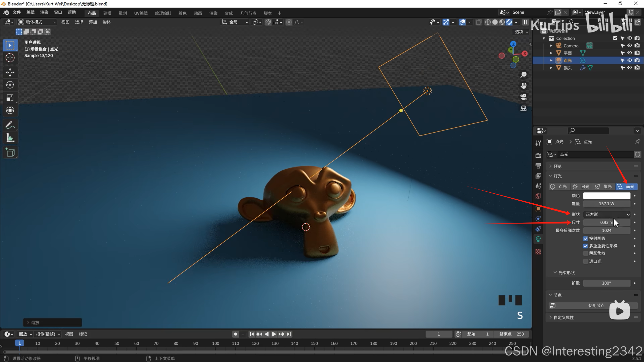
Task: Select the Measure tool
Action: (10, 138)
